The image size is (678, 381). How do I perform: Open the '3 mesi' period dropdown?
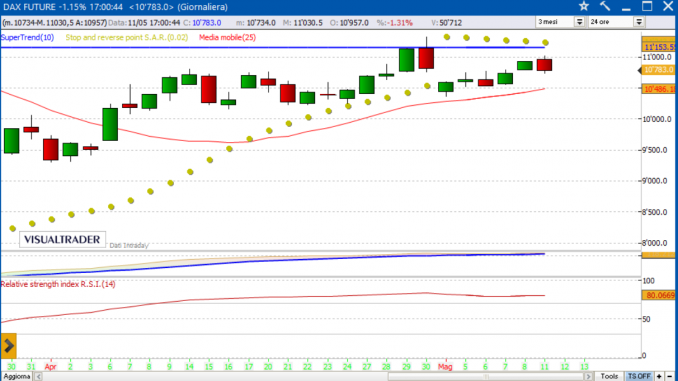point(560,22)
